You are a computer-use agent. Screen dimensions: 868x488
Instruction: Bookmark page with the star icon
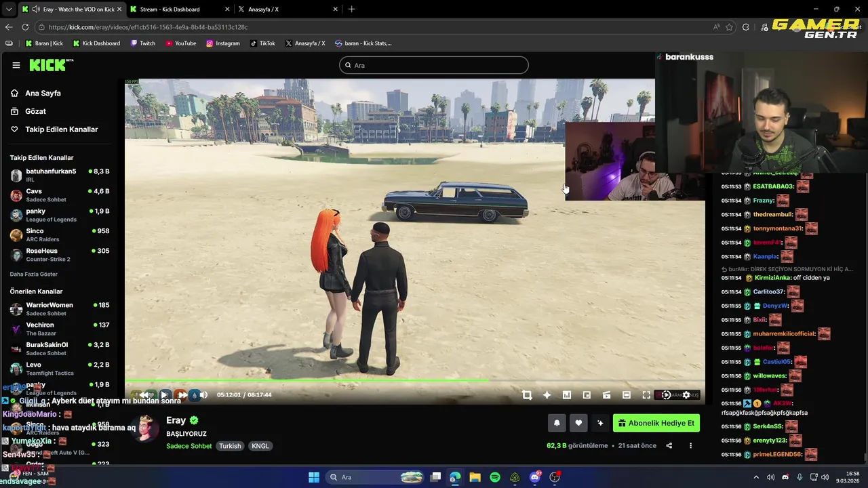tap(730, 27)
